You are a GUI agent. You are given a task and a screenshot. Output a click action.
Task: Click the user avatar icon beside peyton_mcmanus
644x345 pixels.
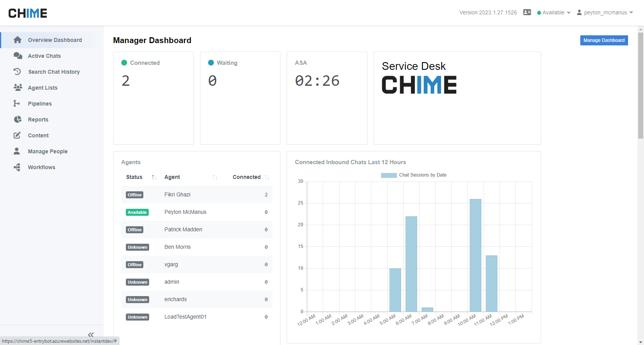(579, 12)
